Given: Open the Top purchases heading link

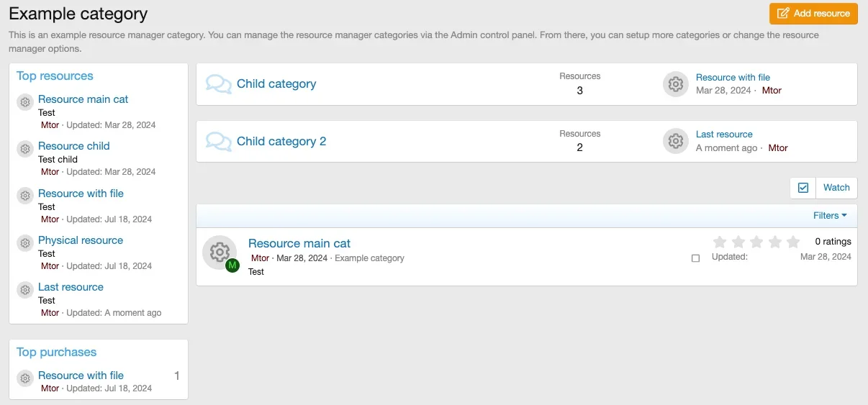Looking at the screenshot, I should (x=56, y=352).
